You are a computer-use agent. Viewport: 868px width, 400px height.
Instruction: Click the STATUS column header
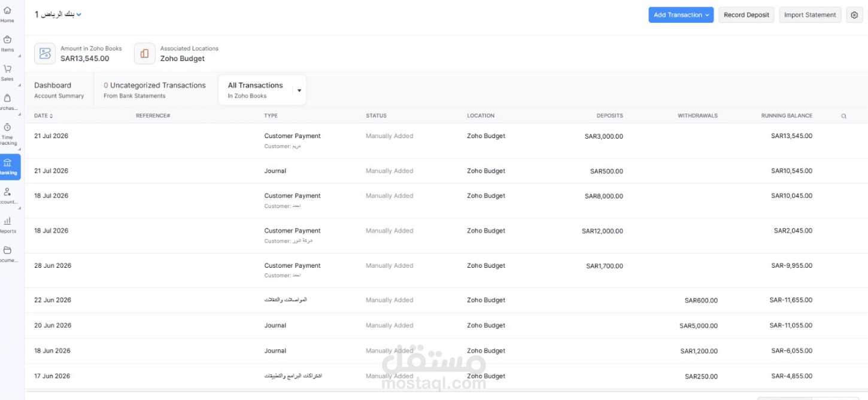point(377,115)
